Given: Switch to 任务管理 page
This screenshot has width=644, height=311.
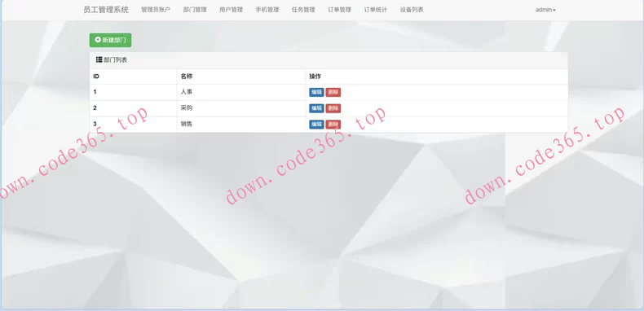Looking at the screenshot, I should 303,10.
